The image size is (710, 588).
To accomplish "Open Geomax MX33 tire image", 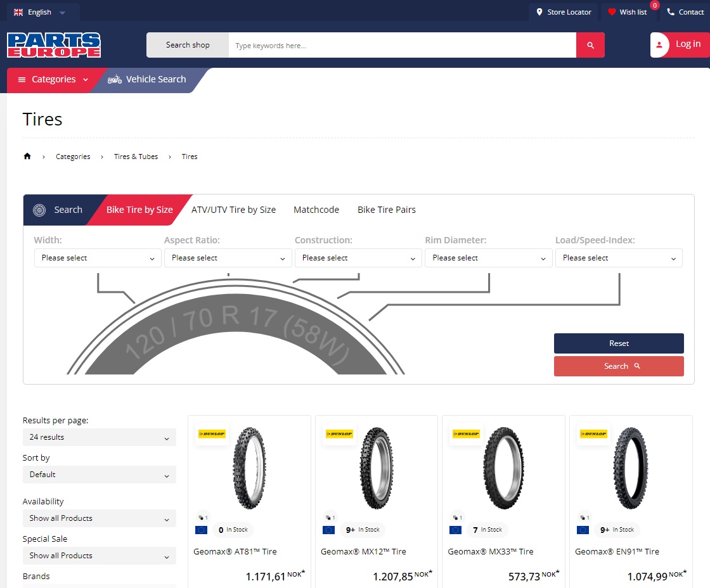I will pos(503,468).
